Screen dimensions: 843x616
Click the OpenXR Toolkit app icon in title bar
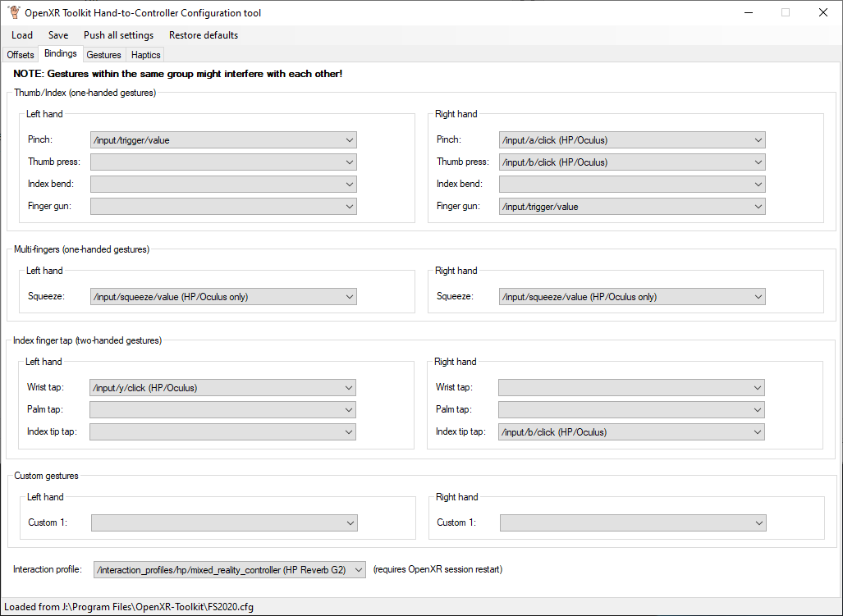[x=14, y=12]
